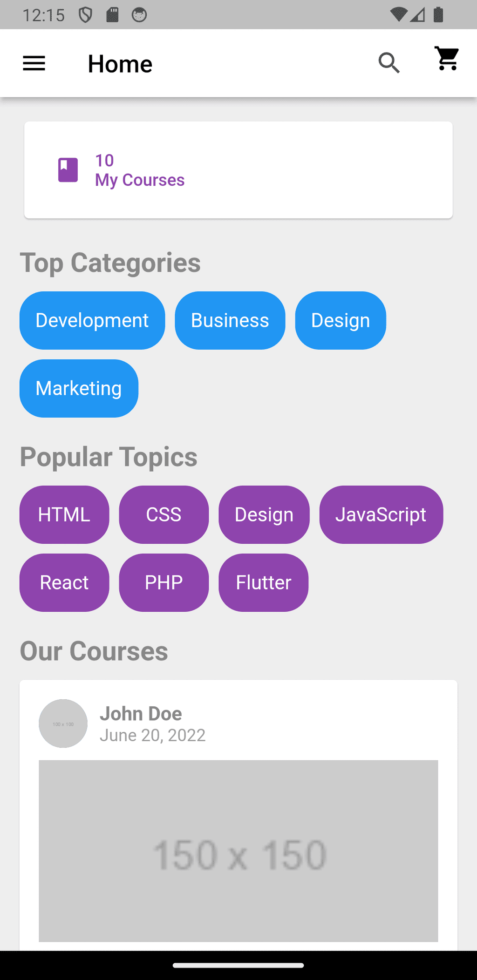The image size is (477, 980).
Task: Select the React topic chip
Action: [x=64, y=582]
